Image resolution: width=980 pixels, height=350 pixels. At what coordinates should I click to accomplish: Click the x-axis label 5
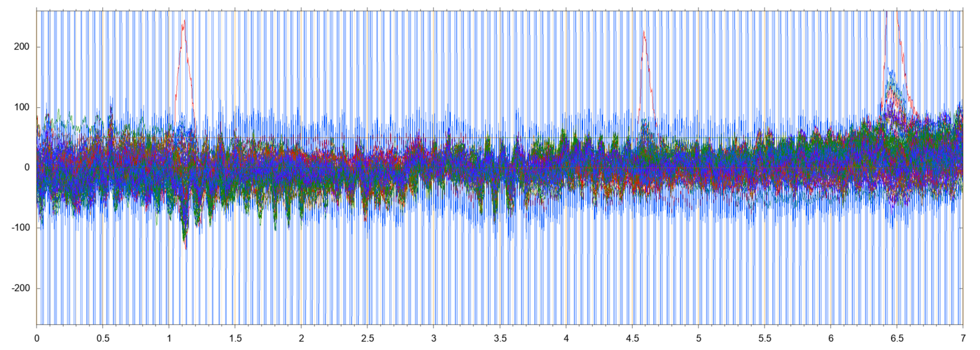(698, 337)
